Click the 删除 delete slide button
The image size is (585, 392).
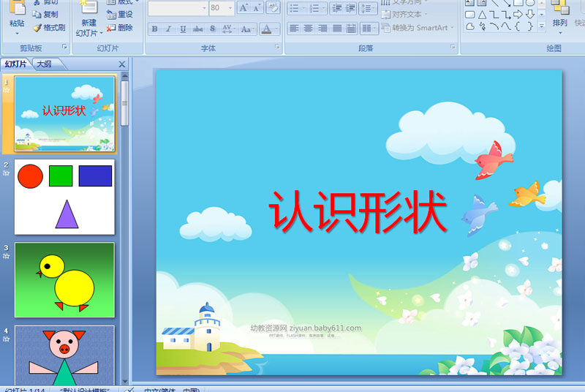click(x=120, y=28)
